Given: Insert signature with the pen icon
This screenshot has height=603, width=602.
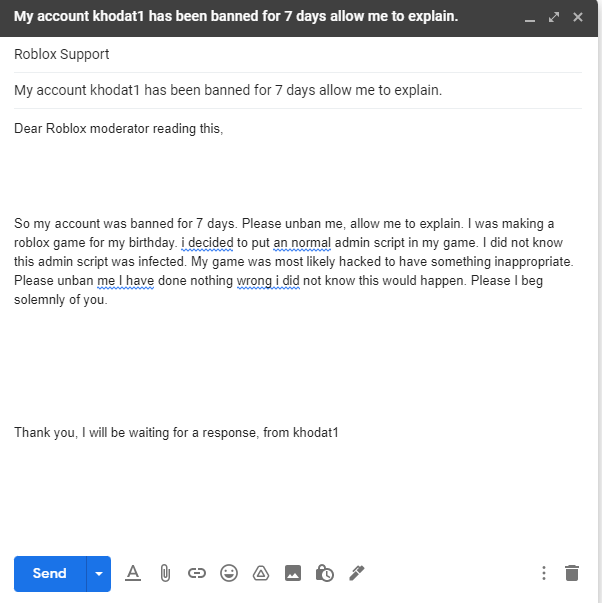Looking at the screenshot, I should (356, 573).
